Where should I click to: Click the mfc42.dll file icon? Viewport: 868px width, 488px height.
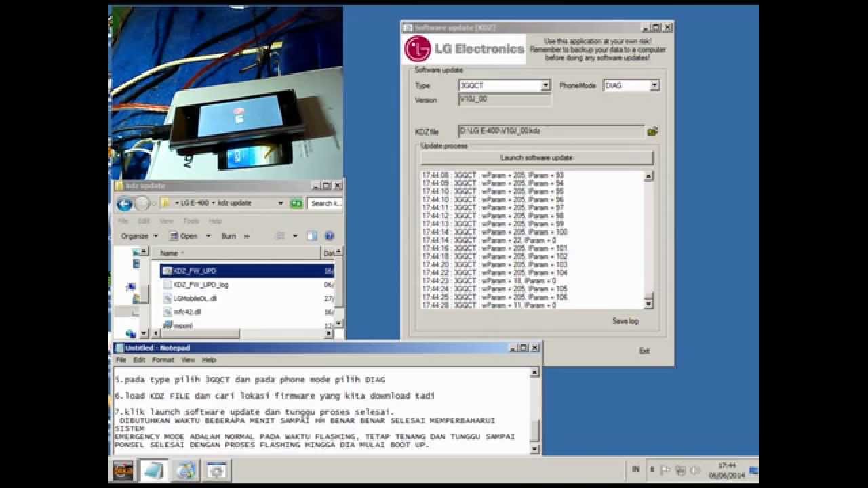tap(167, 312)
